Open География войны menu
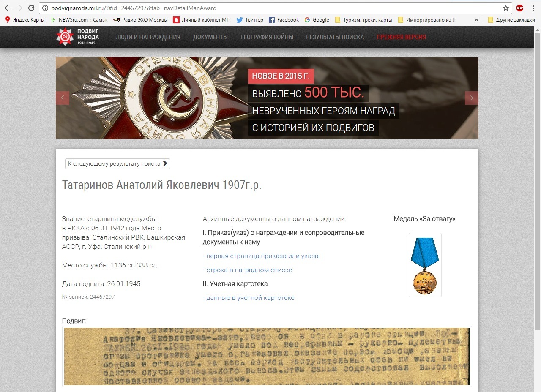Screen dimensions: 541x392 click(x=267, y=37)
